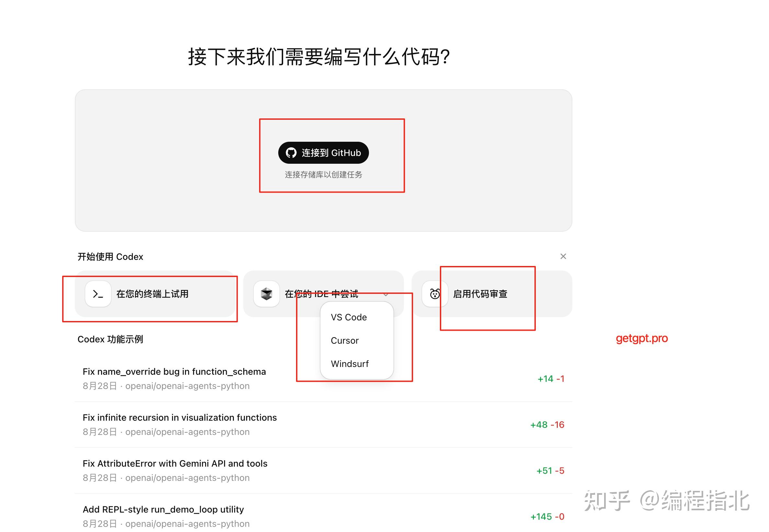Screen dimensions: 769x532
Task: Open Add REPL-style run_demo_loop utility
Action: coord(163,509)
